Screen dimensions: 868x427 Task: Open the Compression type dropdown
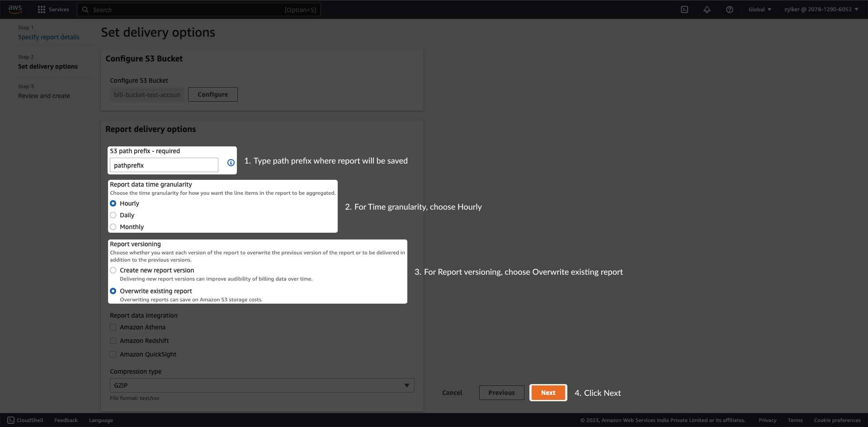[x=261, y=385]
